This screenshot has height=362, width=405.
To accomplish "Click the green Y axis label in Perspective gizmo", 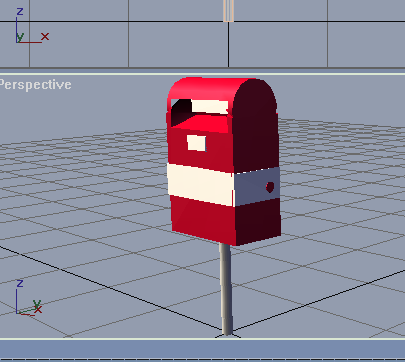I will pyautogui.click(x=37, y=304).
